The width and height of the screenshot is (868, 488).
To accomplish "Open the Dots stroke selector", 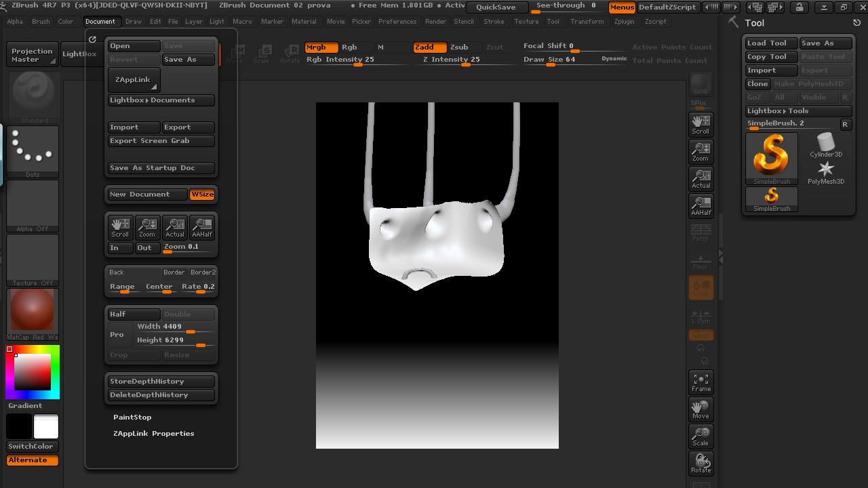I will (33, 152).
